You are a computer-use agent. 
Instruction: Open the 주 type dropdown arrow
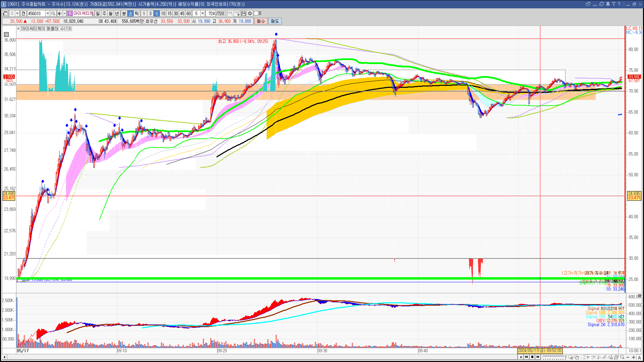(17, 13)
